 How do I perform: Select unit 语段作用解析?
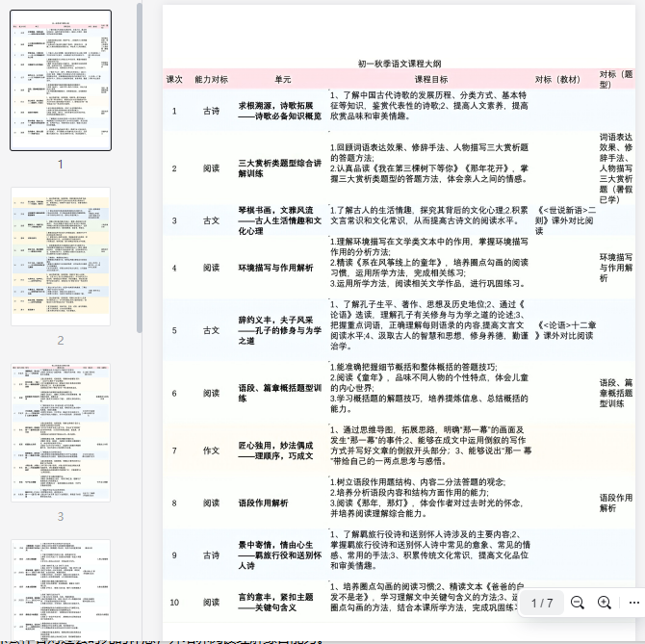click(263, 502)
